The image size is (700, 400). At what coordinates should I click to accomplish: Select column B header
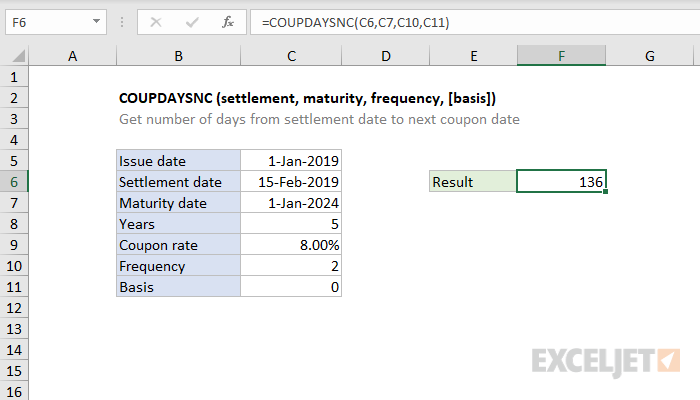pos(178,56)
